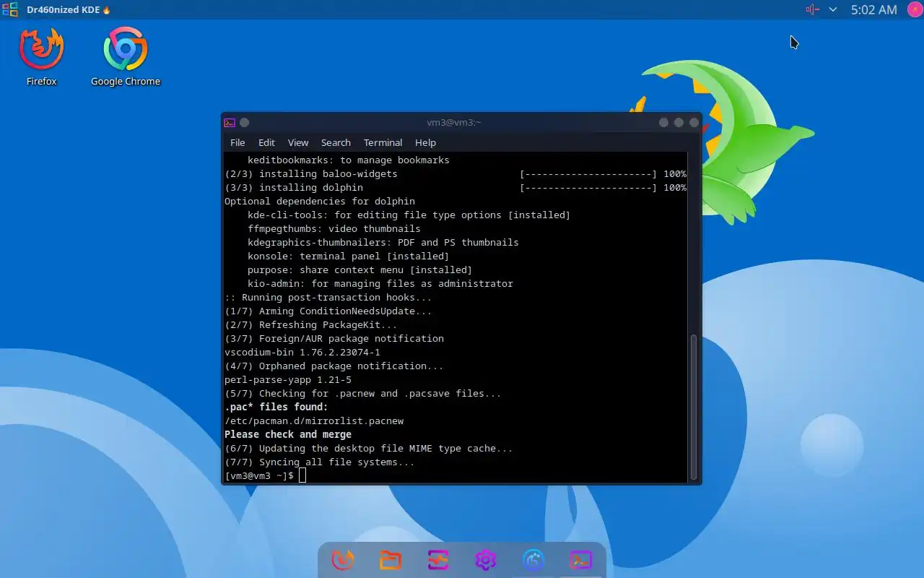
Task: Maximize the terminal window
Action: click(x=679, y=122)
